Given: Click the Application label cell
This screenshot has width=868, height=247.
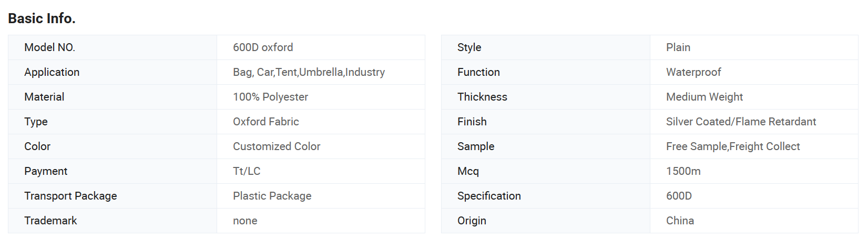Looking at the screenshot, I should click(113, 72).
